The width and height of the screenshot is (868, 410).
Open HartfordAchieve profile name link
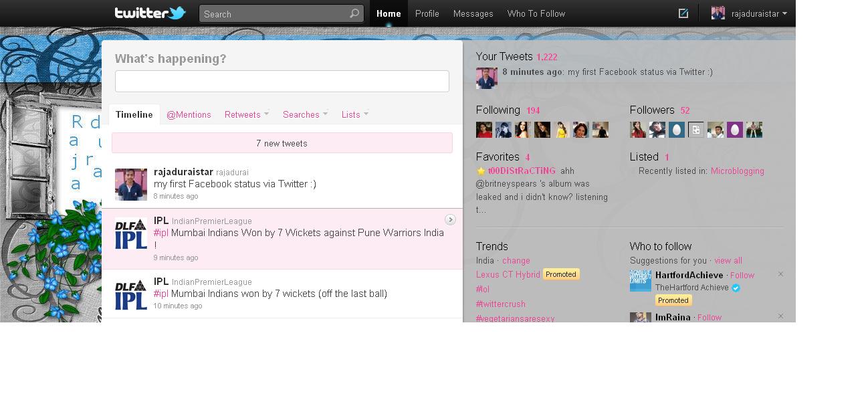[x=689, y=276]
